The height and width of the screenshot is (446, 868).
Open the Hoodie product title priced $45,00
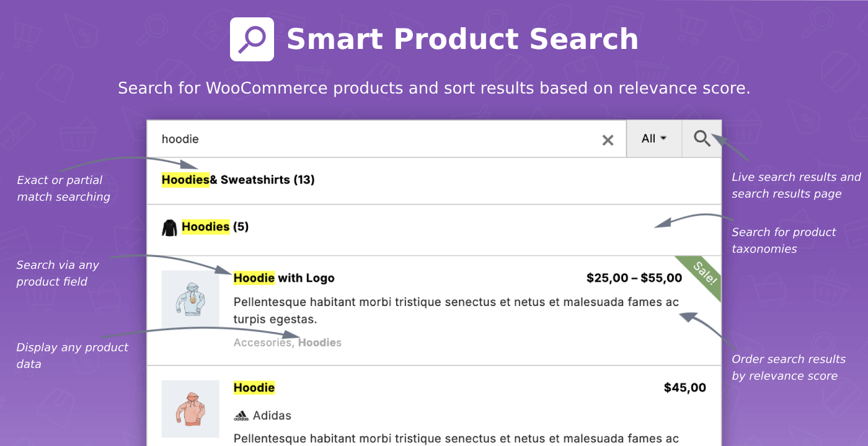(254, 388)
